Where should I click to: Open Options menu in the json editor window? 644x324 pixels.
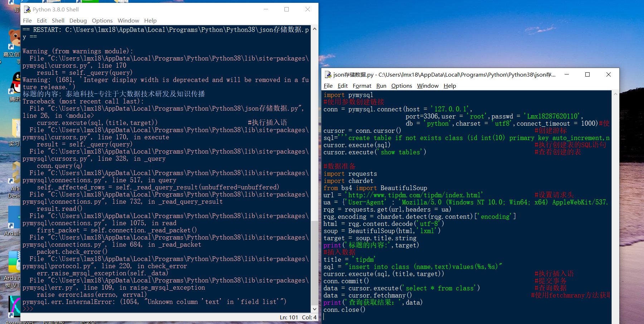point(402,86)
